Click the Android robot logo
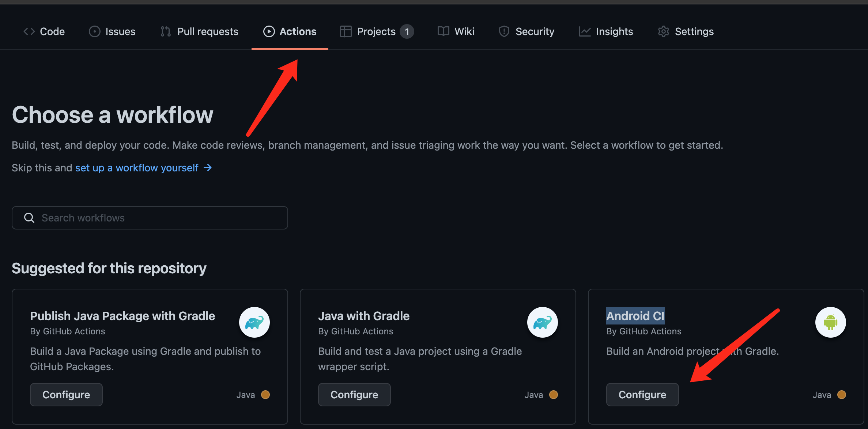Image resolution: width=868 pixels, height=429 pixels. 831,322
